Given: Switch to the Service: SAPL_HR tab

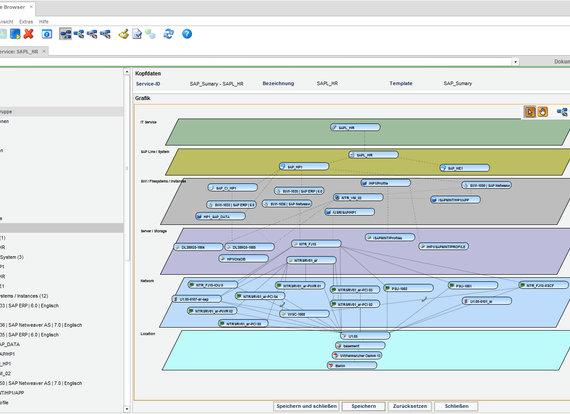Looking at the screenshot, I should [x=19, y=52].
